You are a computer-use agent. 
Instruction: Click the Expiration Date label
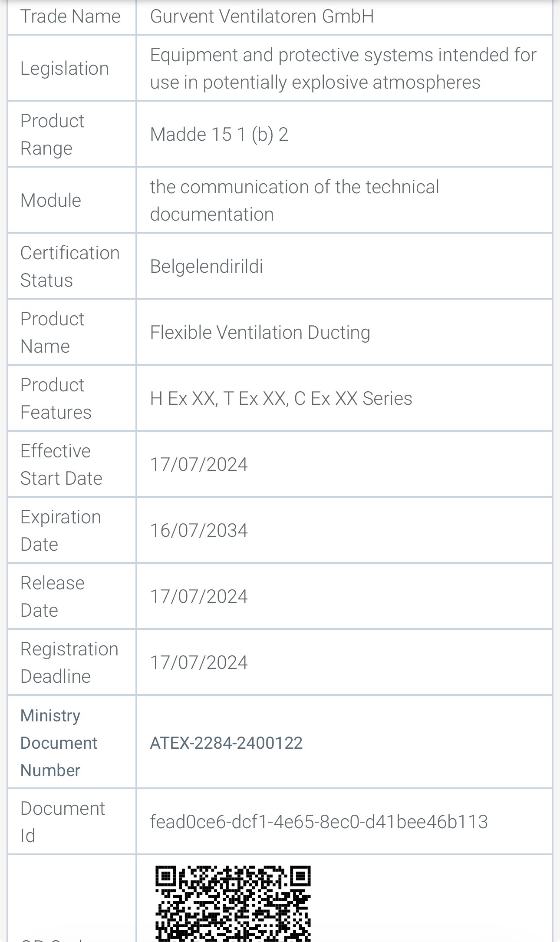click(x=60, y=530)
